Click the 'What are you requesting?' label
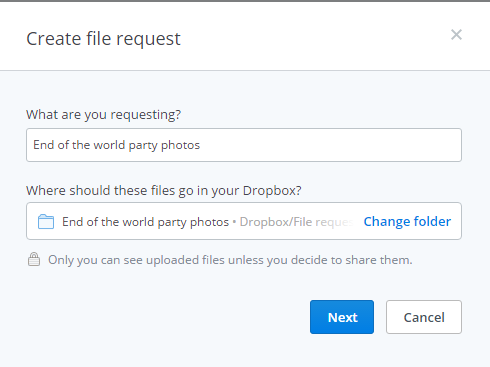This screenshot has width=490, height=367. pyautogui.click(x=104, y=115)
